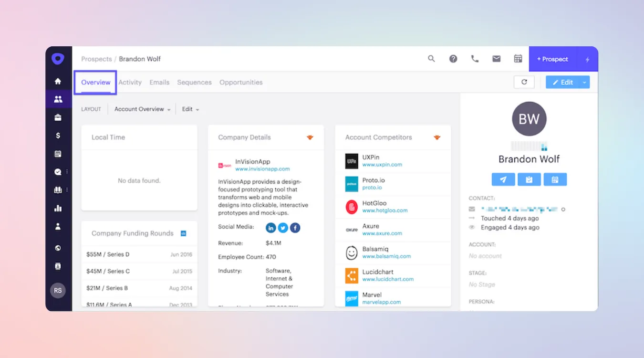Open sidebar books library icon
Screen dimensions: 644x358
click(x=58, y=190)
